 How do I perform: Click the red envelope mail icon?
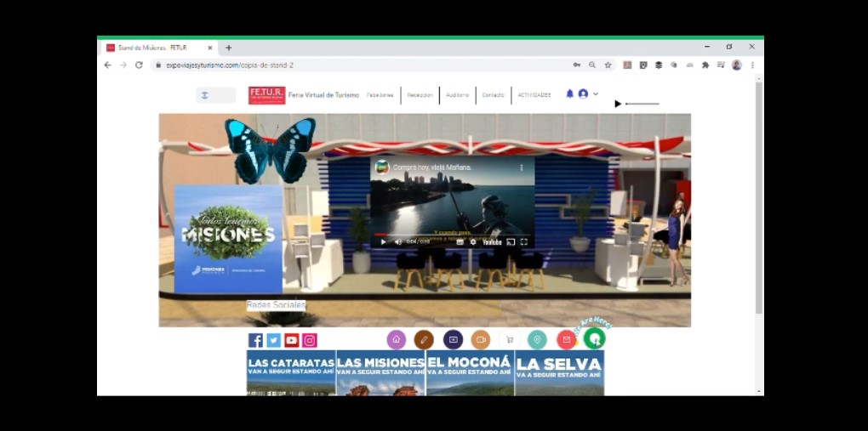coord(567,340)
